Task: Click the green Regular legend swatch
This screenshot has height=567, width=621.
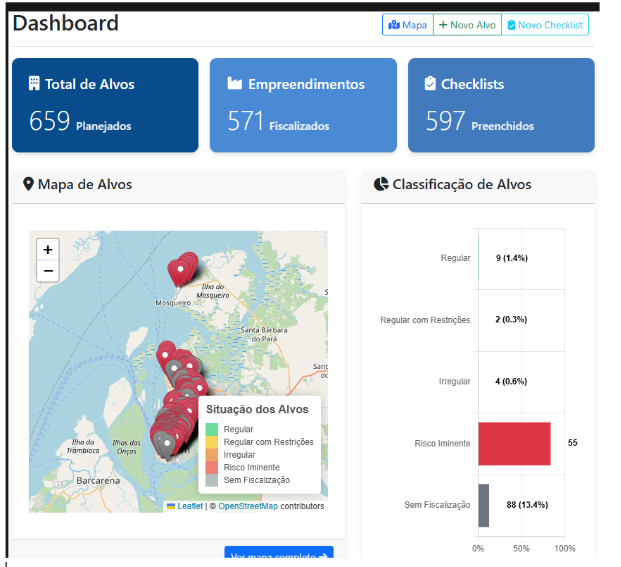Action: pyautogui.click(x=212, y=429)
